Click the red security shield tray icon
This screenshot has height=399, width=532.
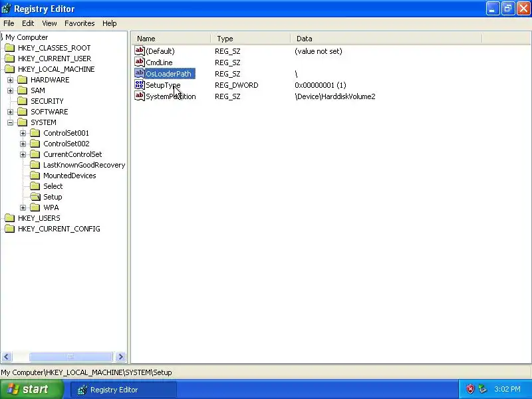(470, 389)
